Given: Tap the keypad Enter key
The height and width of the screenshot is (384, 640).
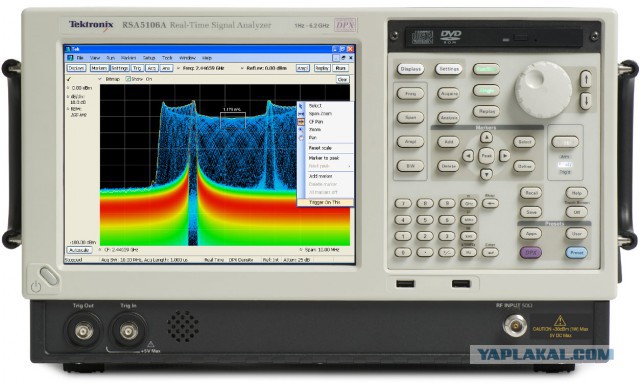Looking at the screenshot, I should [x=490, y=253].
